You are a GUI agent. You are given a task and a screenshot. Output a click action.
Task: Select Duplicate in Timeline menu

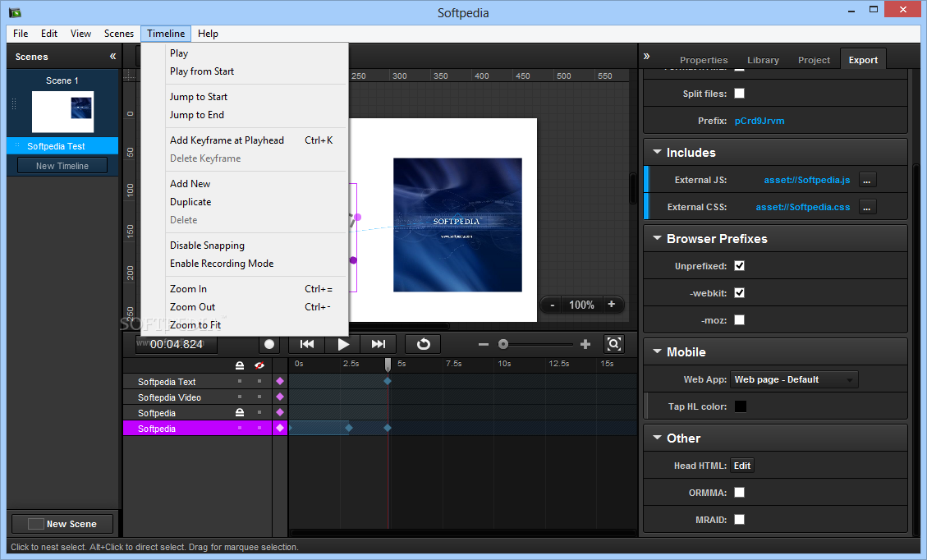pos(245,202)
